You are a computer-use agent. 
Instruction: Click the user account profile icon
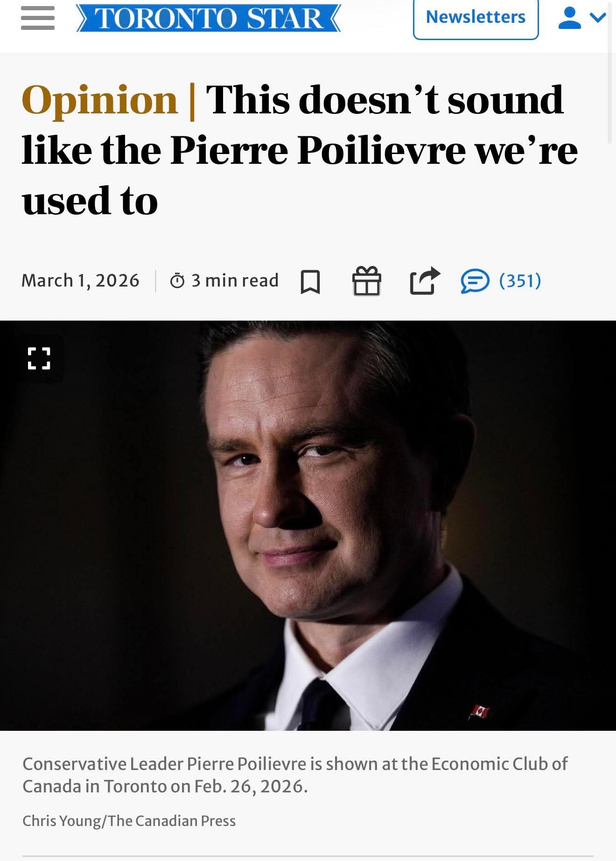[x=569, y=18]
